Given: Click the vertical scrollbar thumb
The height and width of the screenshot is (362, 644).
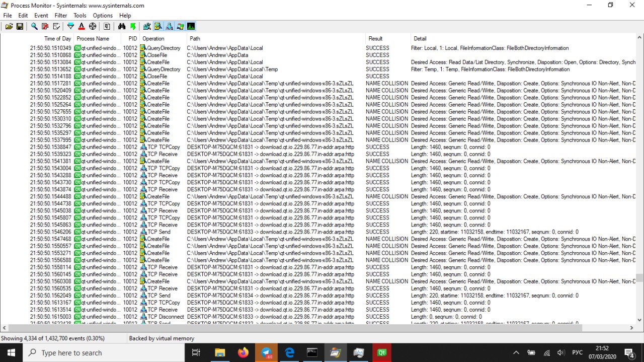Looking at the screenshot, I should point(639,277).
